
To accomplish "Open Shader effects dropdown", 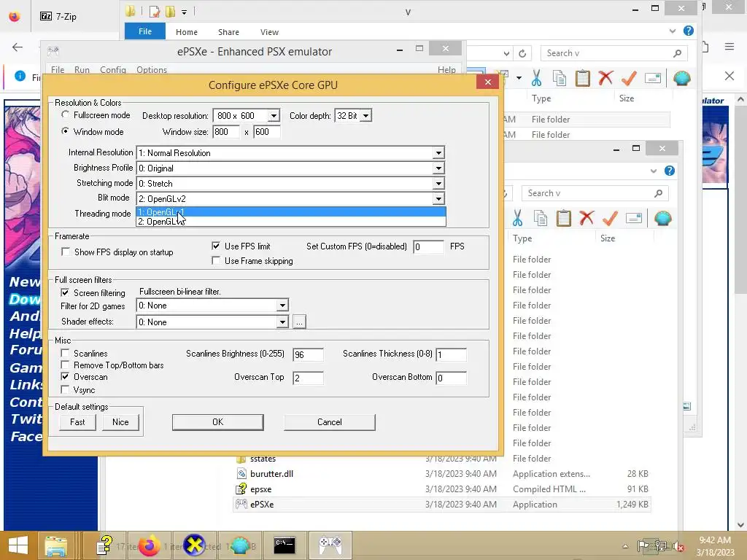I will 282,322.
